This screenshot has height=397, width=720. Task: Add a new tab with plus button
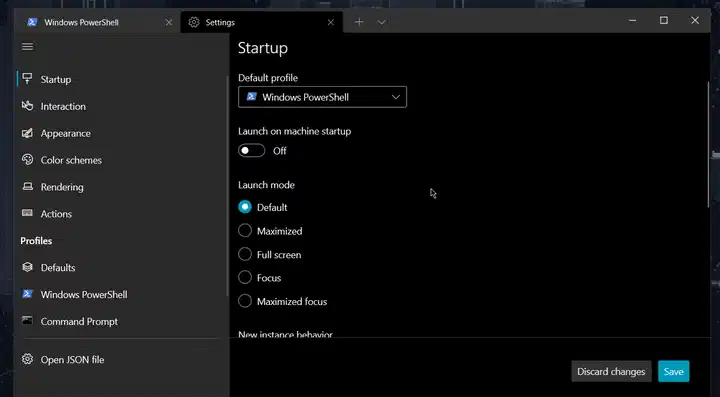tap(359, 22)
